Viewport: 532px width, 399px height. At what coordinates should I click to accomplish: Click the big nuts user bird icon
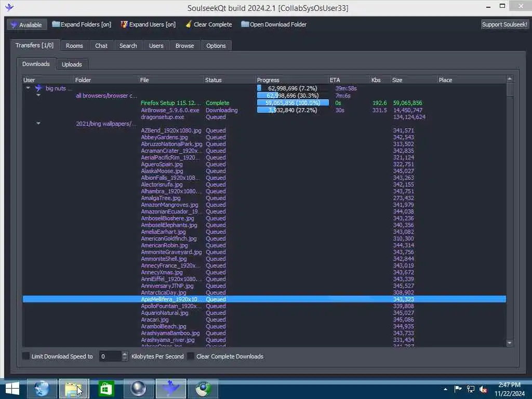(x=38, y=88)
